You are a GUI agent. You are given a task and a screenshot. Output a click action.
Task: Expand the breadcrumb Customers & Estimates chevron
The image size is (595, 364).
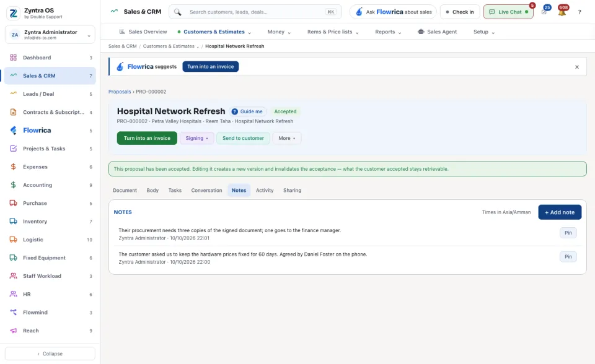pos(198,46)
